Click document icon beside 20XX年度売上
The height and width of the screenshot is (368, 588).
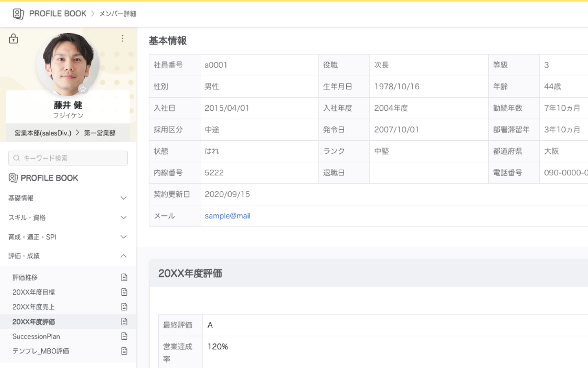(124, 307)
